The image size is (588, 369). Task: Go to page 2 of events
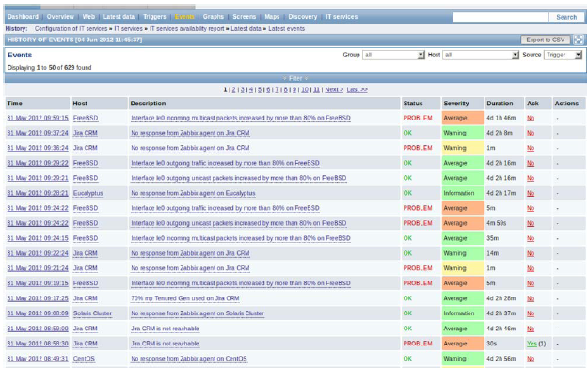(233, 89)
